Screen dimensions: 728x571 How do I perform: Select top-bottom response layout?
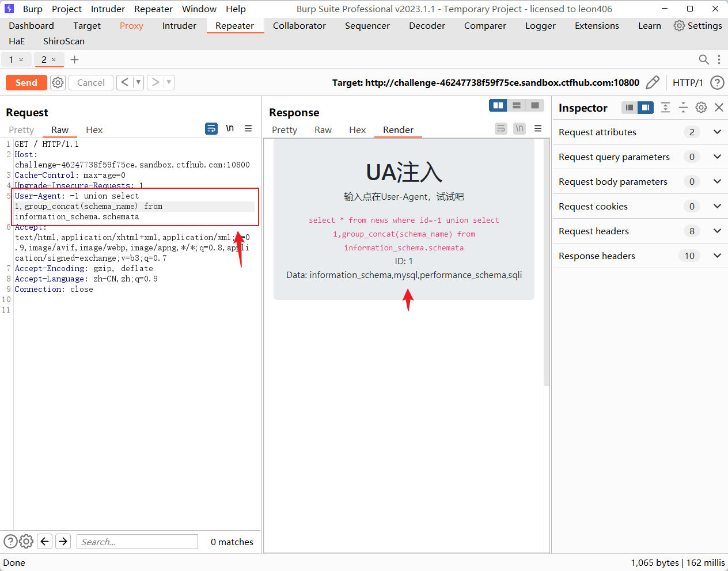(x=517, y=105)
